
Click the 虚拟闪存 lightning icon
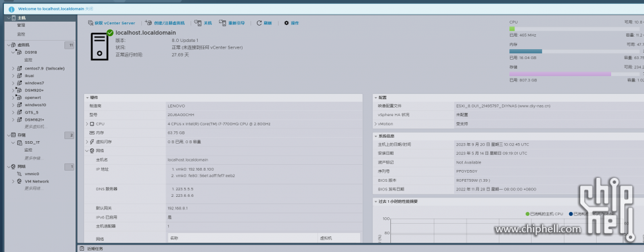pyautogui.click(x=92, y=142)
